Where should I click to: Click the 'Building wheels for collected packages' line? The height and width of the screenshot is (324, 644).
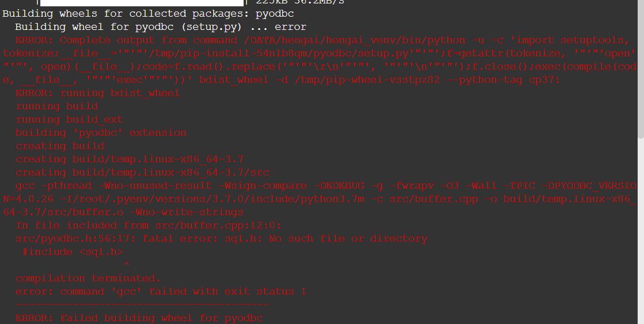pyautogui.click(x=148, y=14)
